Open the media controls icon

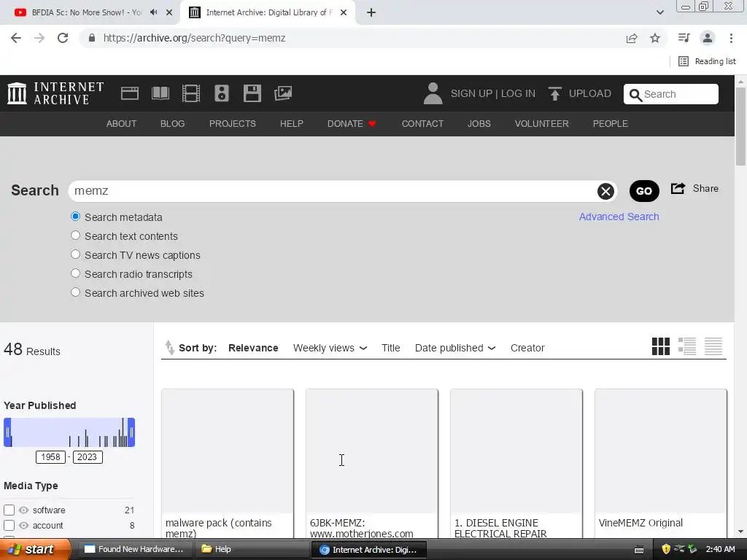684,38
